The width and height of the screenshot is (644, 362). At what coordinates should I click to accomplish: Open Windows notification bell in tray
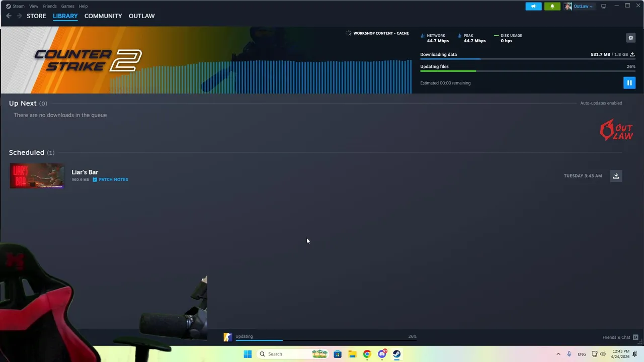pyautogui.click(x=635, y=354)
